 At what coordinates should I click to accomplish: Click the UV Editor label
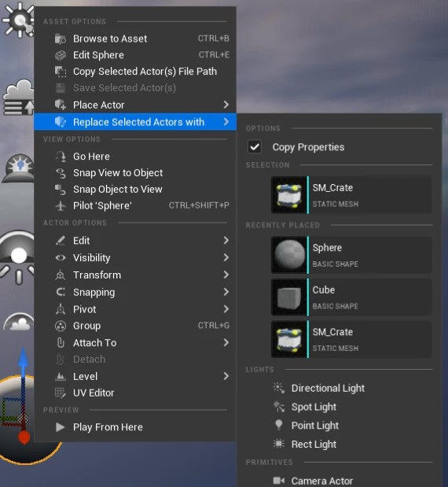94,393
